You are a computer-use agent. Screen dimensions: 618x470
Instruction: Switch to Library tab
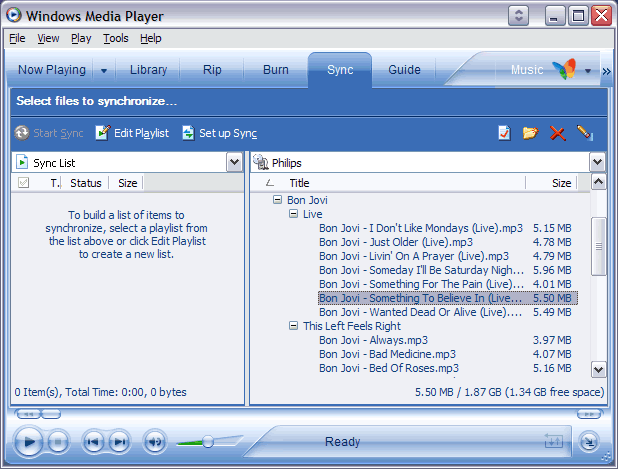(148, 70)
